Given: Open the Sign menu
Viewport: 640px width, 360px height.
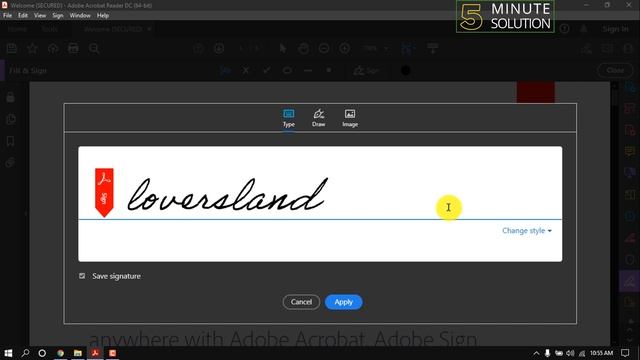Looking at the screenshot, I should tap(58, 16).
